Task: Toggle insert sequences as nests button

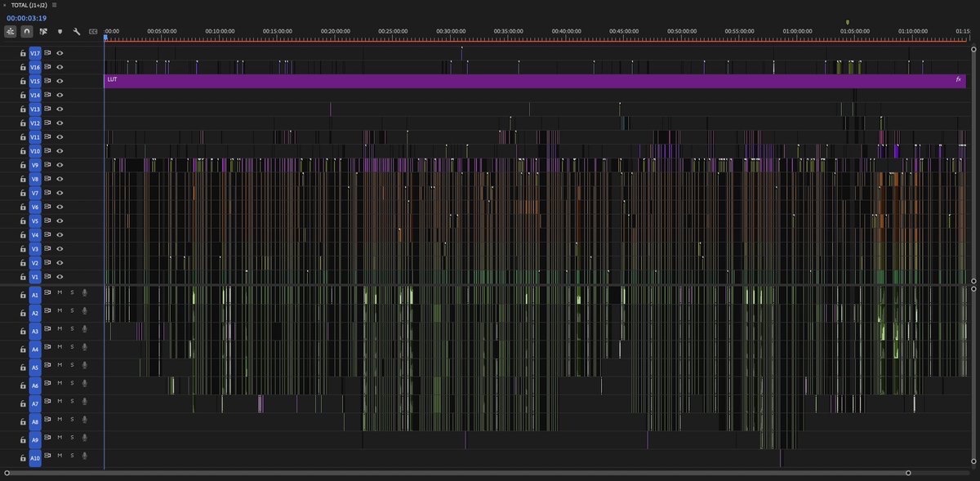Action: point(11,31)
